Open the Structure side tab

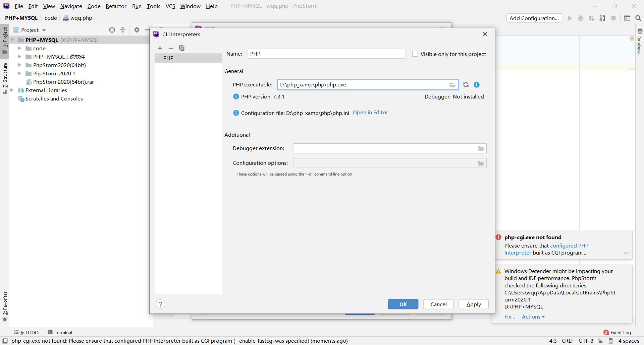point(5,78)
